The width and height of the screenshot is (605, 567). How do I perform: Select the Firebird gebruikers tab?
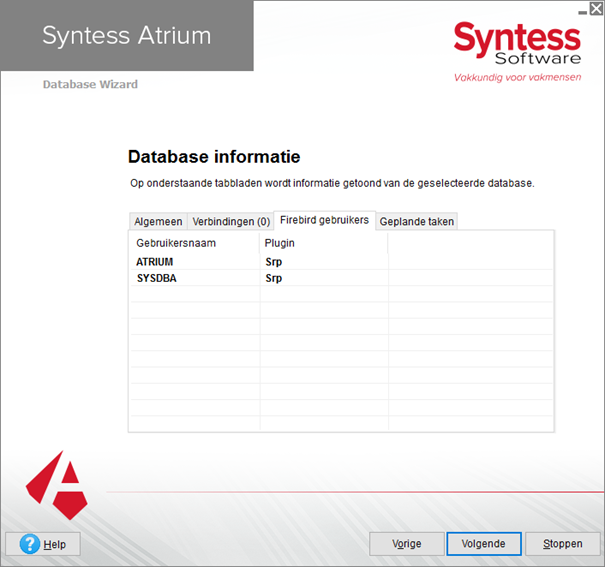click(324, 220)
